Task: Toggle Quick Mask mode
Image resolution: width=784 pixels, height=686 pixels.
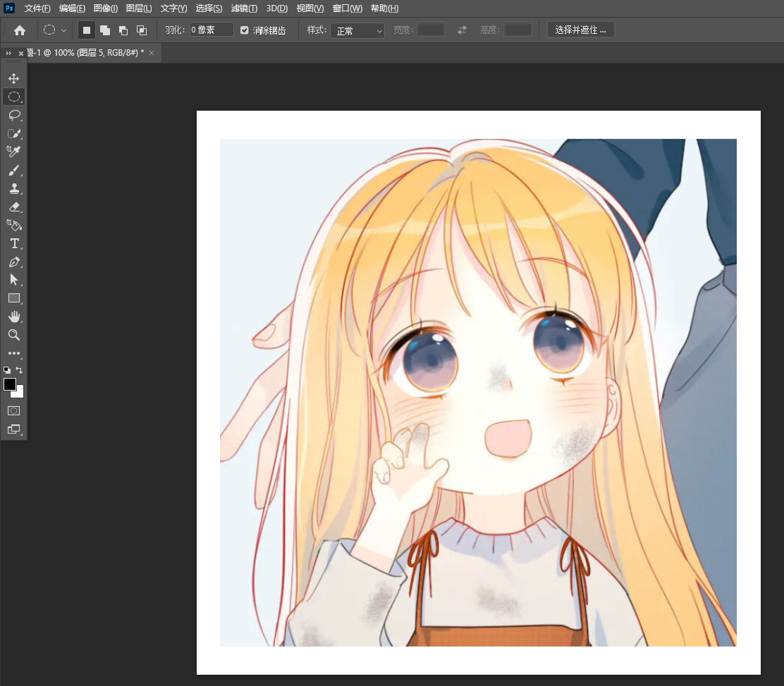Action: (13, 410)
